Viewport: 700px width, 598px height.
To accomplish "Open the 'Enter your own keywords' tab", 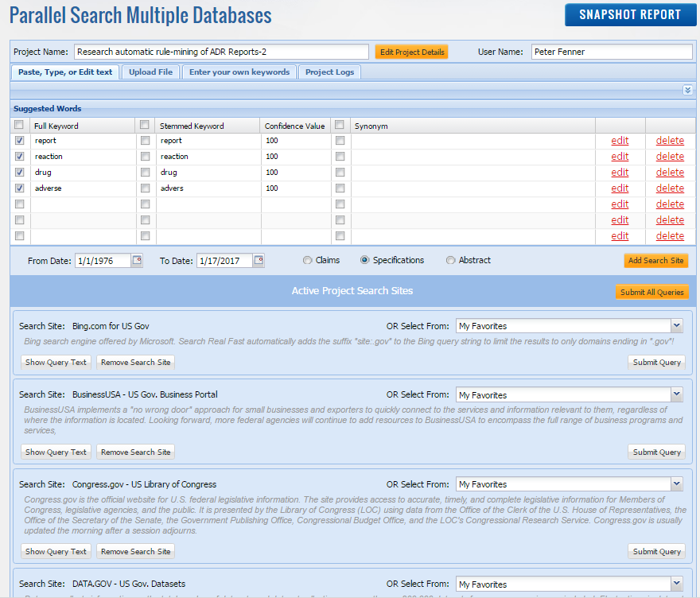I will pos(239,72).
